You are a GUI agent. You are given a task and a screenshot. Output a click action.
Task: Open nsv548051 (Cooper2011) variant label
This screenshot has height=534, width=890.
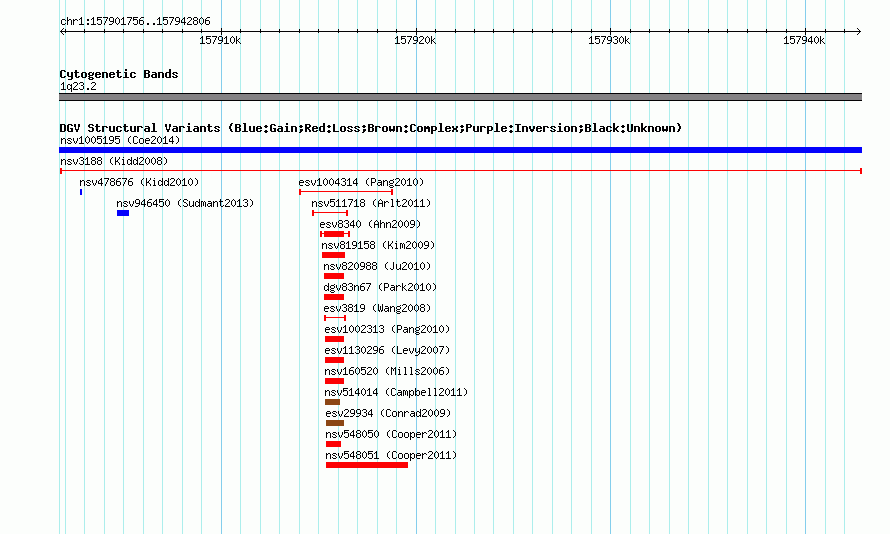tap(391, 455)
